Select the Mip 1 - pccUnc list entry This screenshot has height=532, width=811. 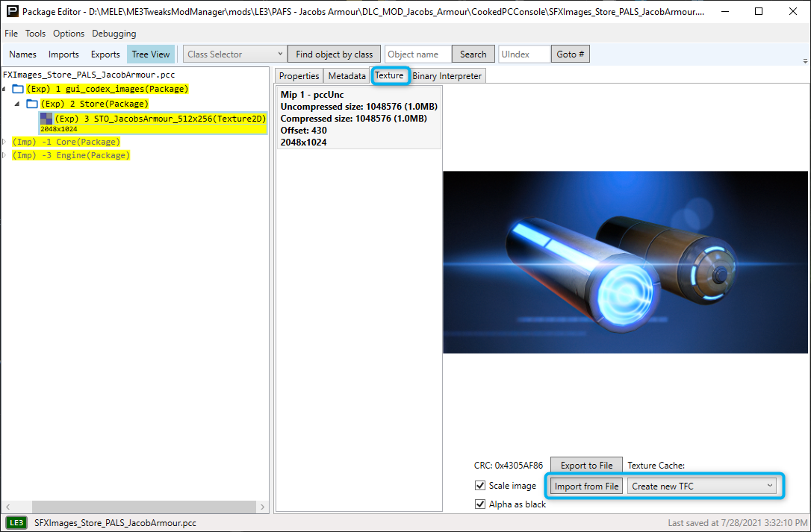pyautogui.click(x=359, y=119)
